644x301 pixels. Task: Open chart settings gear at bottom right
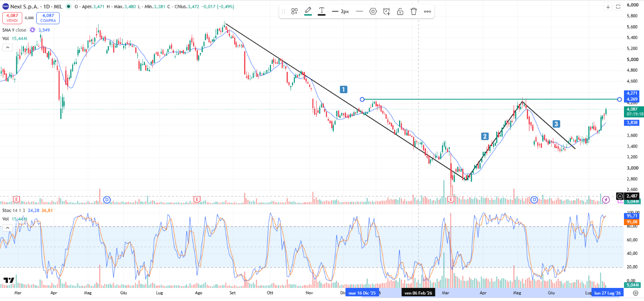(636, 293)
